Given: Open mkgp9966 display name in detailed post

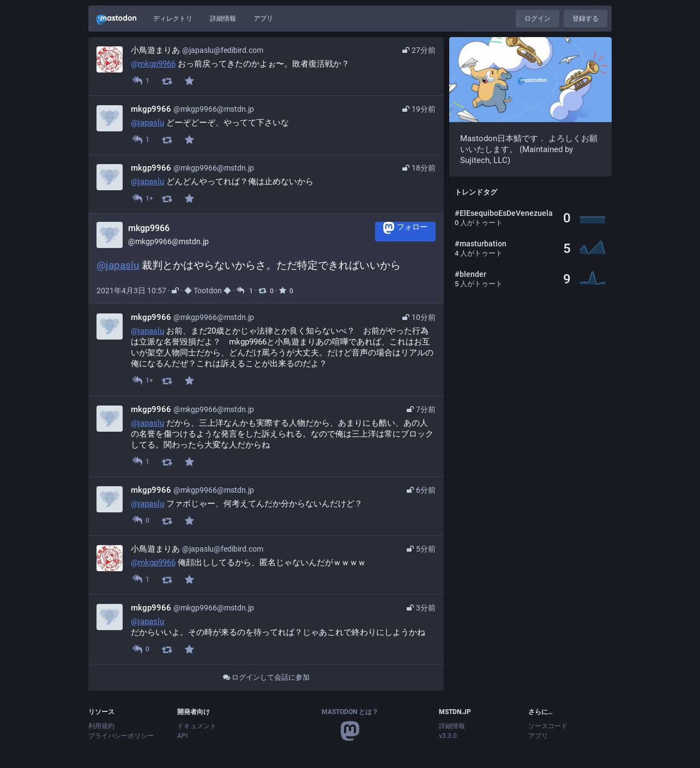Looking at the screenshot, I should pos(149,228).
